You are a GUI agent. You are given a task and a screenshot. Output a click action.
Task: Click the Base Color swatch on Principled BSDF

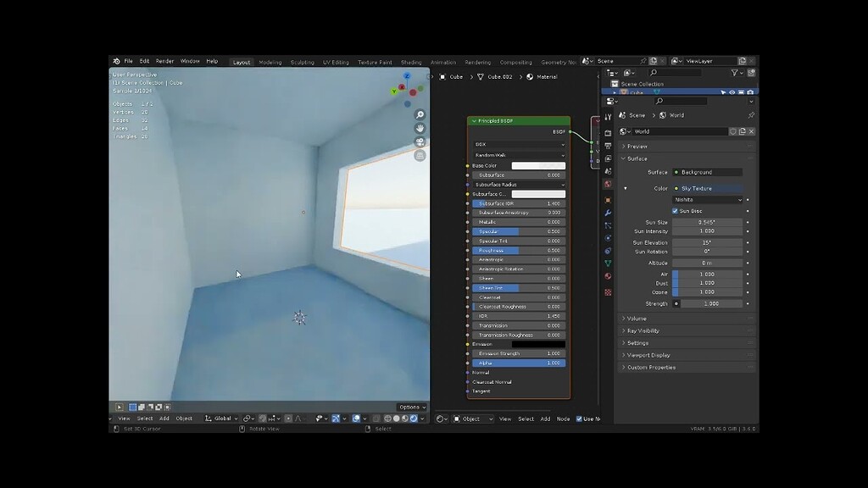pyautogui.click(x=537, y=166)
